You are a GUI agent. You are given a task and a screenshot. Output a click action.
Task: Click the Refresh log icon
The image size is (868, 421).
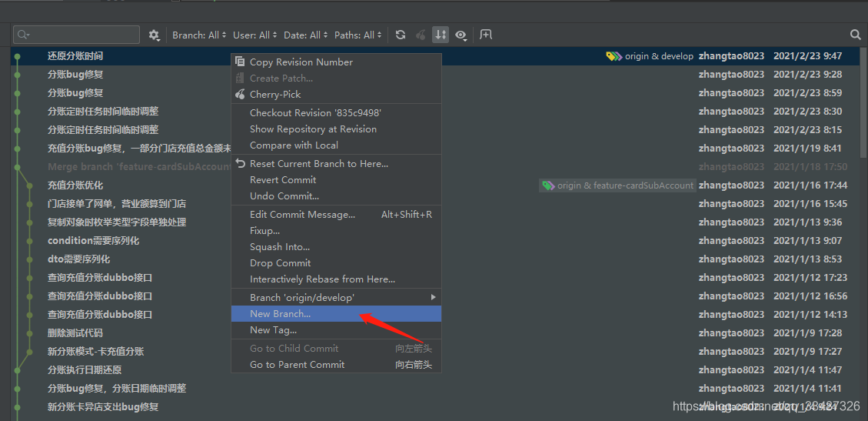point(401,35)
